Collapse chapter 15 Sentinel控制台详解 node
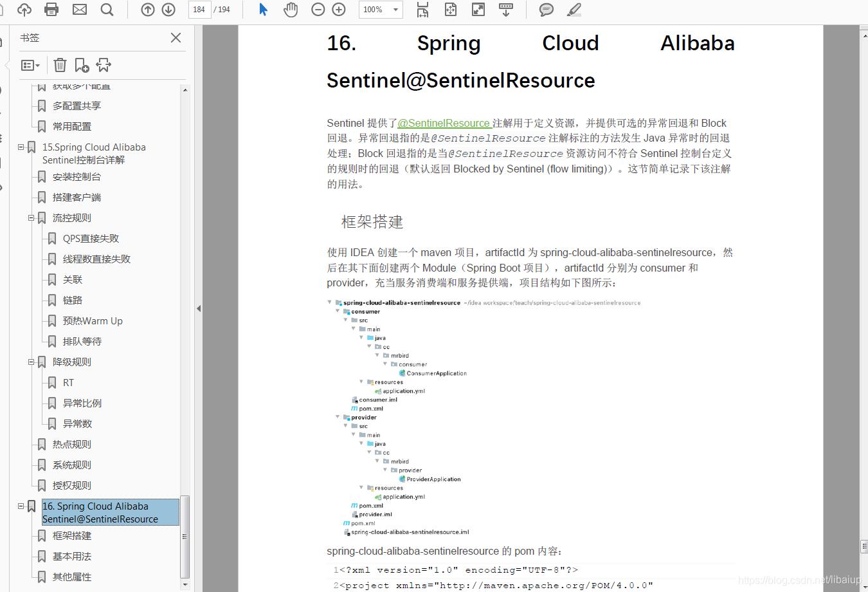Image resolution: width=868 pixels, height=592 pixels. (21, 147)
